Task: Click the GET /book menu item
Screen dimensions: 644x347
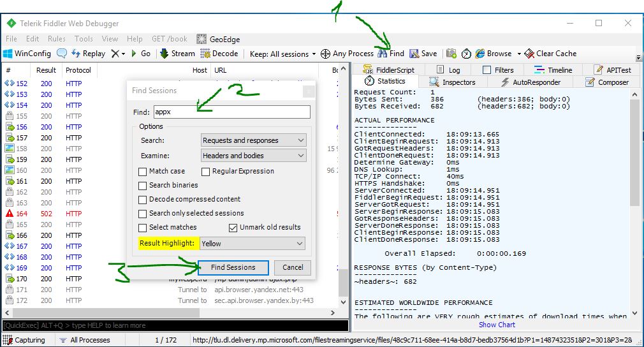Action: click(169, 39)
